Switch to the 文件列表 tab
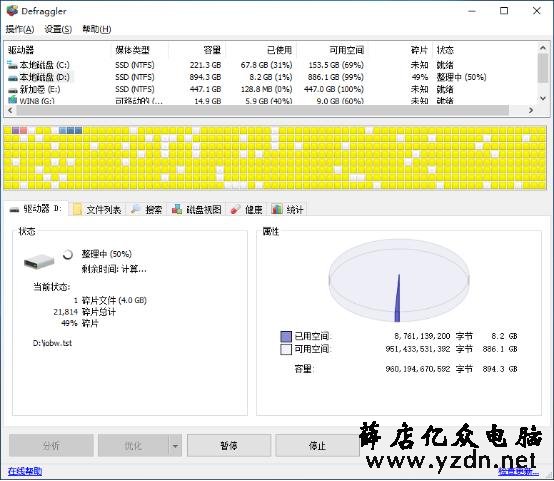 (x=98, y=210)
